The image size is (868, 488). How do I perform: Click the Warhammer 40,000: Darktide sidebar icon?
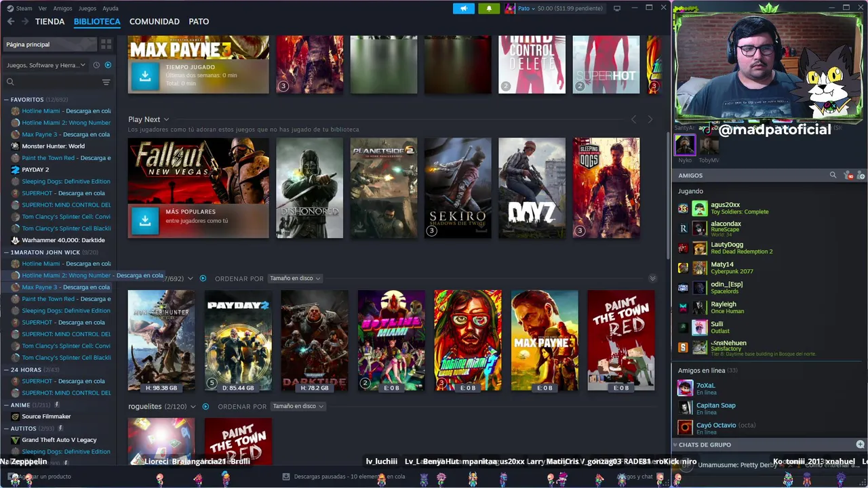[15, 240]
